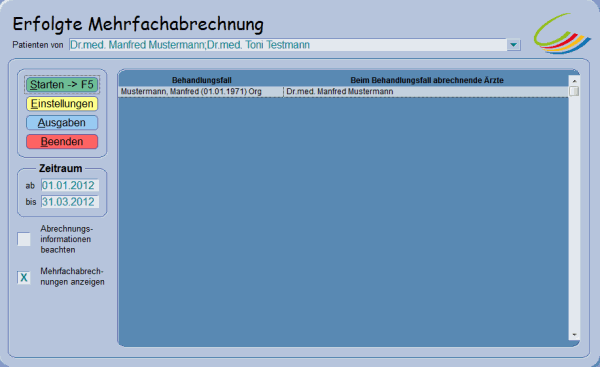
Task: Select row Mustermann, Manfred (01.01.1971) Org
Action: coord(344,91)
